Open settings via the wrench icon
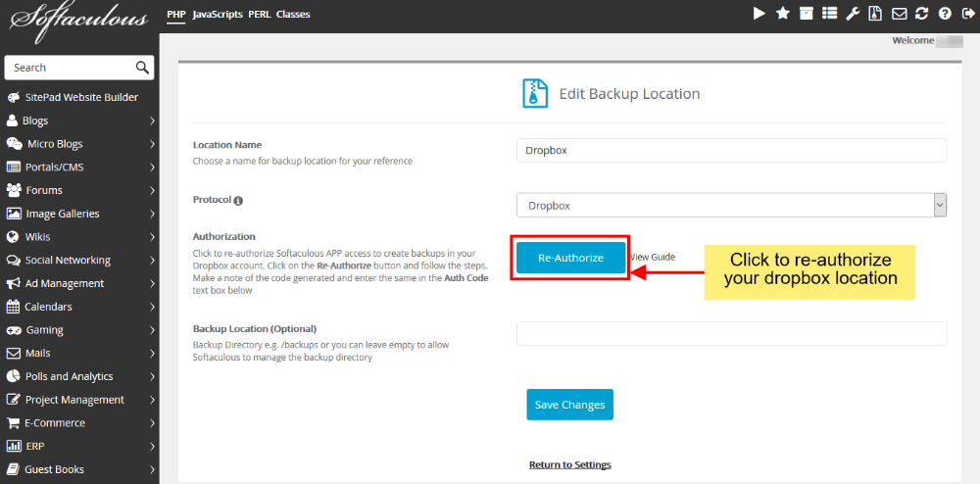The height and width of the screenshot is (484, 980). click(853, 13)
